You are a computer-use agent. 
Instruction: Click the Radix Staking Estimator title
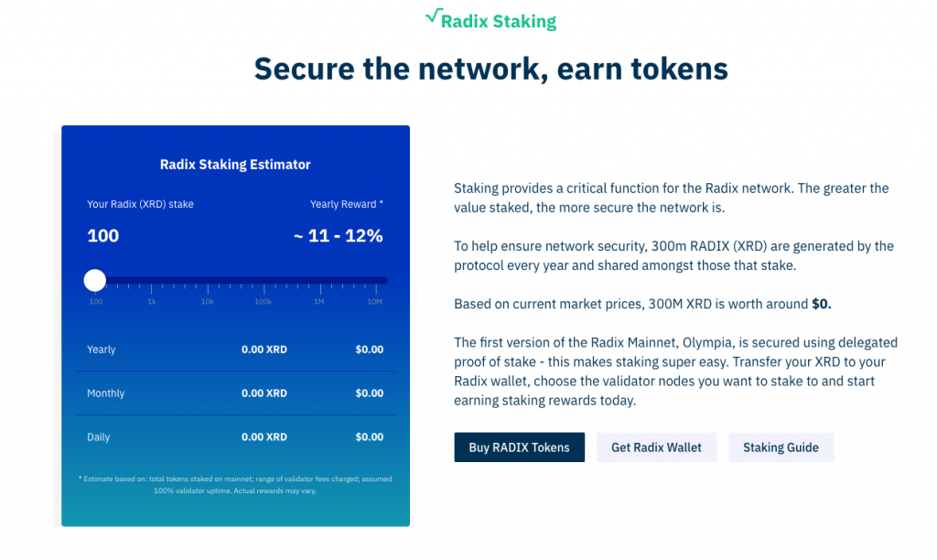[x=235, y=165]
